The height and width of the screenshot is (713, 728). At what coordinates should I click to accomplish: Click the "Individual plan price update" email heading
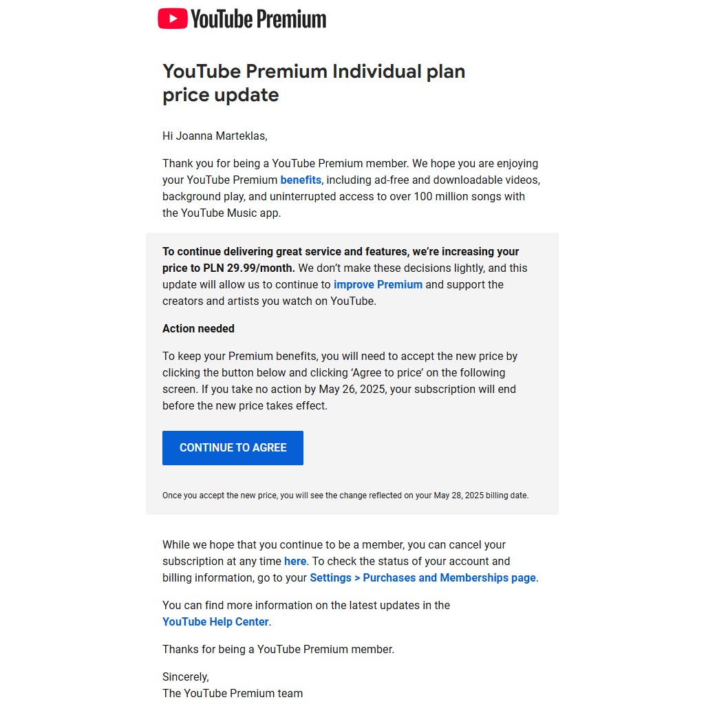314,83
